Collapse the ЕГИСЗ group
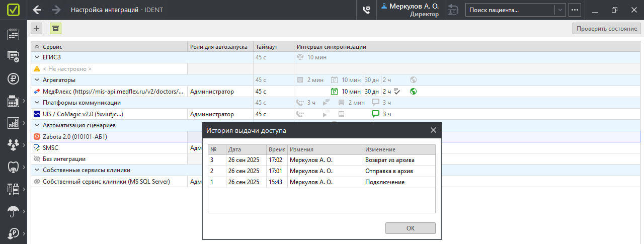 37,58
